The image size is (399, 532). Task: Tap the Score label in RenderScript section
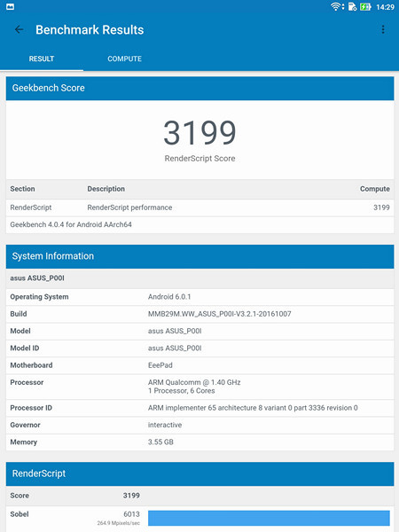(x=20, y=496)
